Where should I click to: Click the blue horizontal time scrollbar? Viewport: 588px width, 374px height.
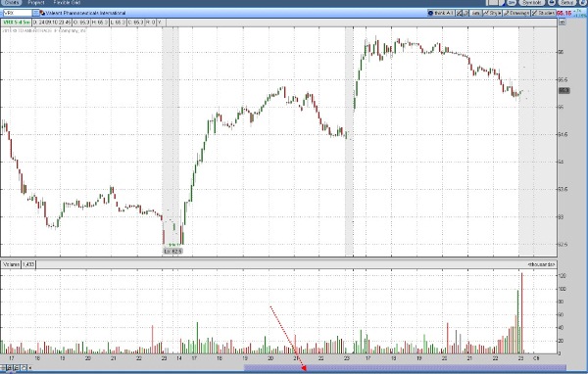click(405, 368)
